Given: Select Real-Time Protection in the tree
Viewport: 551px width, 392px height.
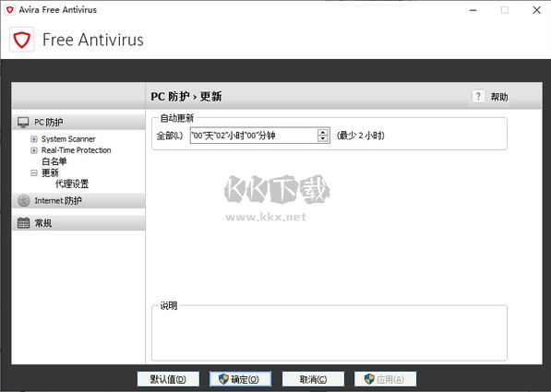Looking at the screenshot, I should pos(76,150).
